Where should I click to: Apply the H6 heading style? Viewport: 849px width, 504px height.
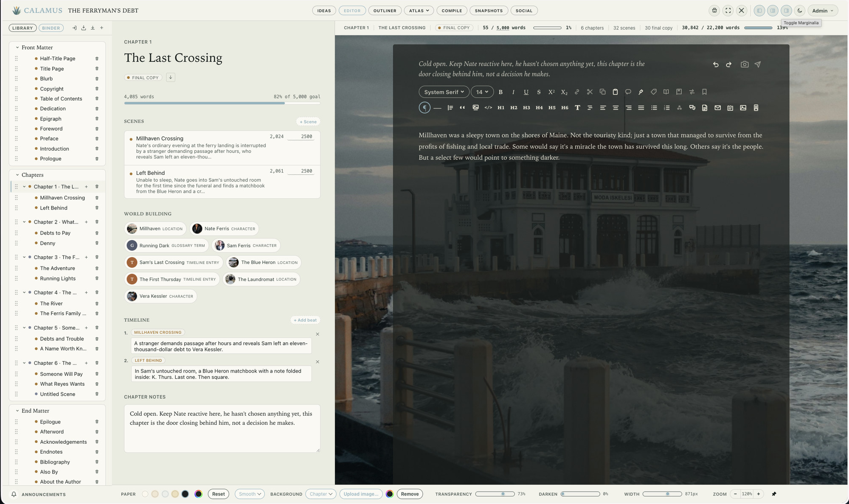(565, 108)
